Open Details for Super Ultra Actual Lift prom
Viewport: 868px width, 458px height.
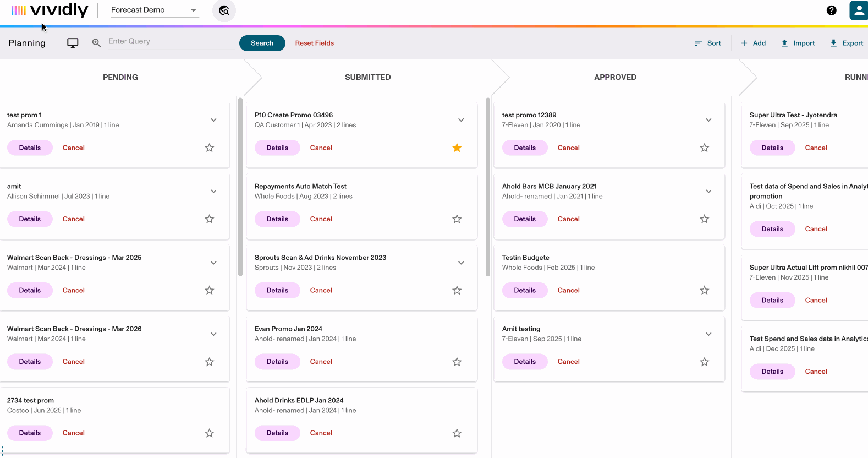click(x=772, y=300)
